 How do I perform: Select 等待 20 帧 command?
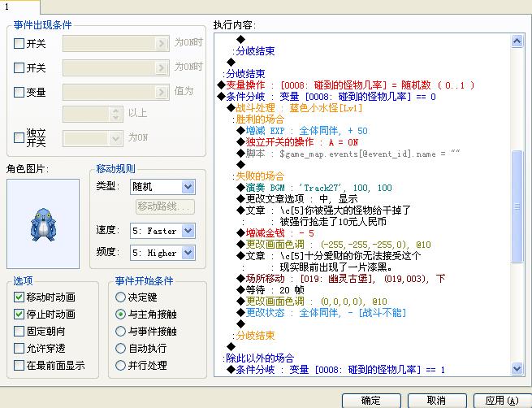[x=270, y=290]
